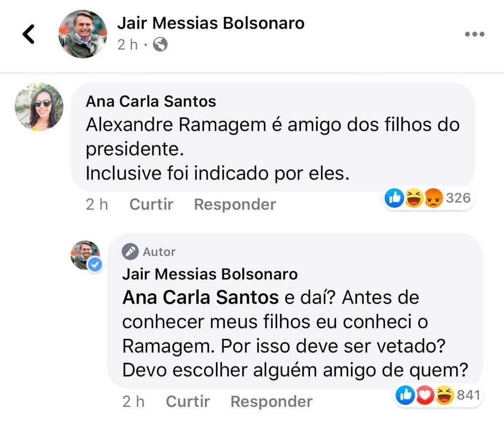The image size is (504, 426).
Task: Open the author name on the reply
Action: (x=210, y=274)
